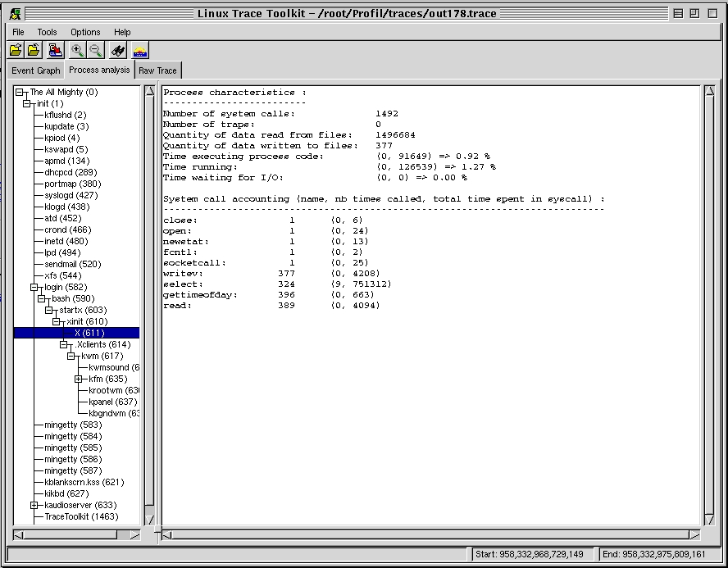728x568 pixels.
Task: Select process kikbd (627)
Action: (x=66, y=493)
